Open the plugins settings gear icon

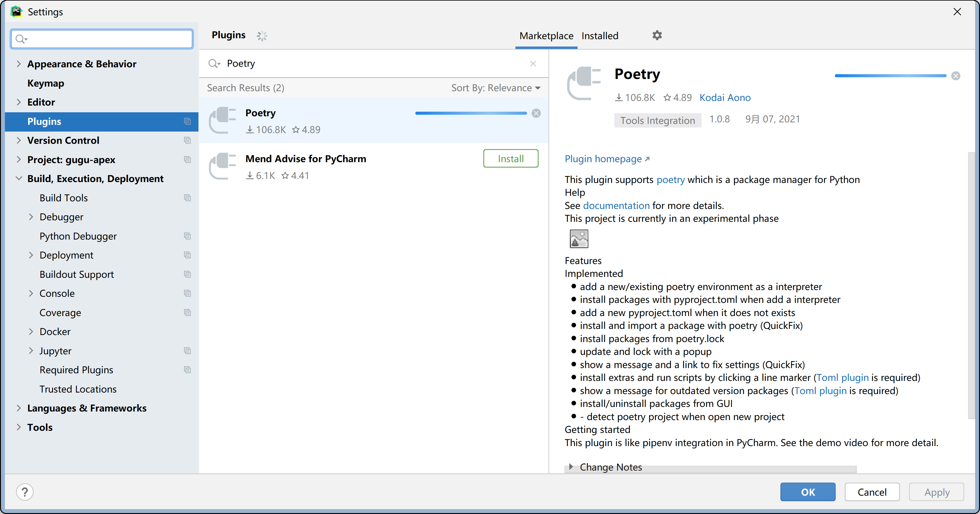click(x=657, y=35)
